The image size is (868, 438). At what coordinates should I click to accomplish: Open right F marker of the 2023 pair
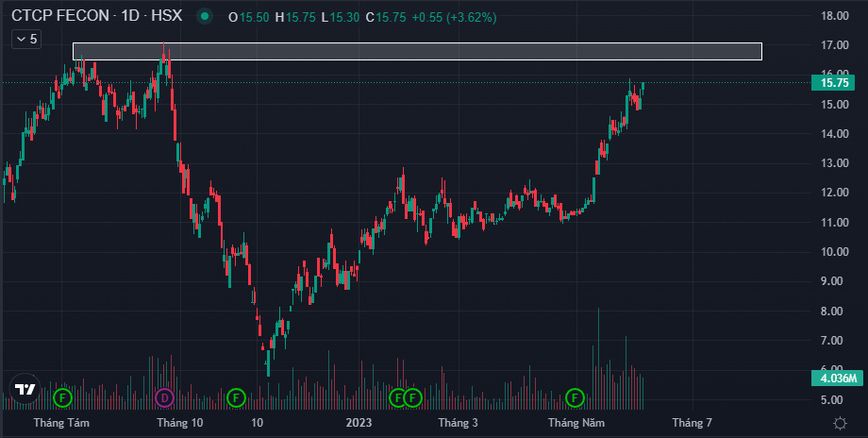click(412, 397)
